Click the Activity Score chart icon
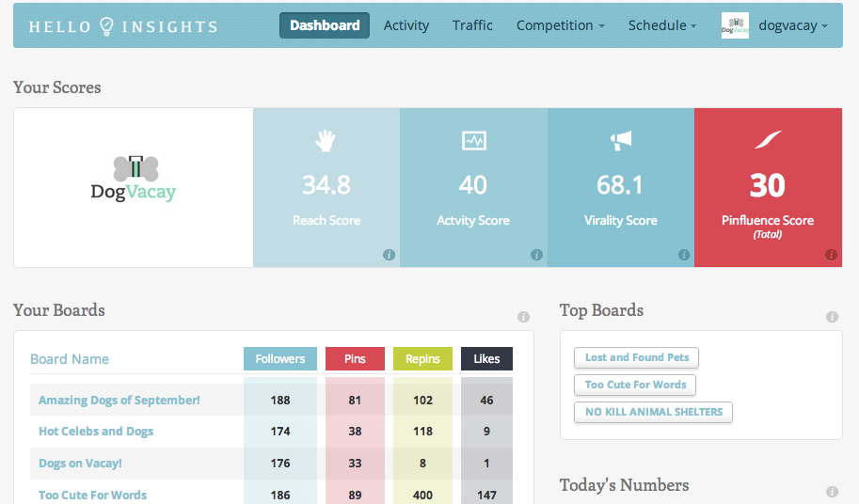859x504 pixels. tap(473, 141)
